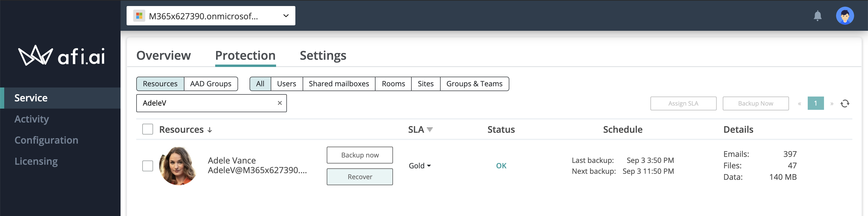Select the Resources view toggle
Viewport: 868px width, 216px height.
tap(160, 84)
